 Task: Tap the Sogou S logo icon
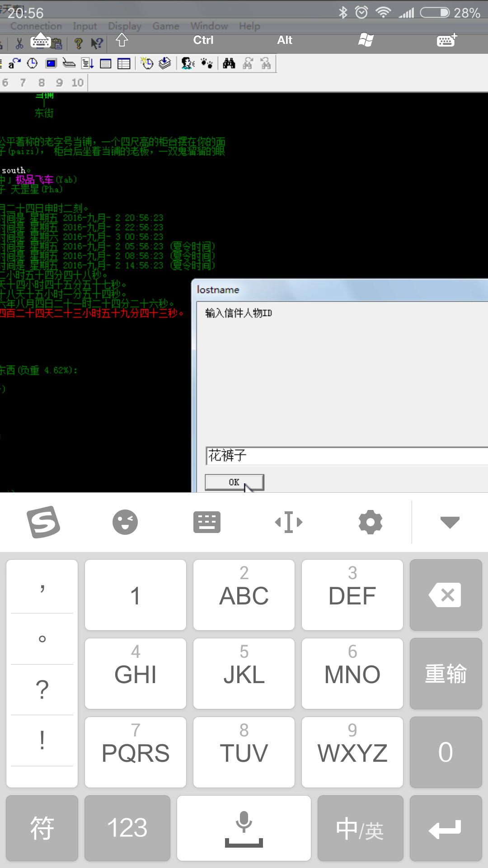43,522
